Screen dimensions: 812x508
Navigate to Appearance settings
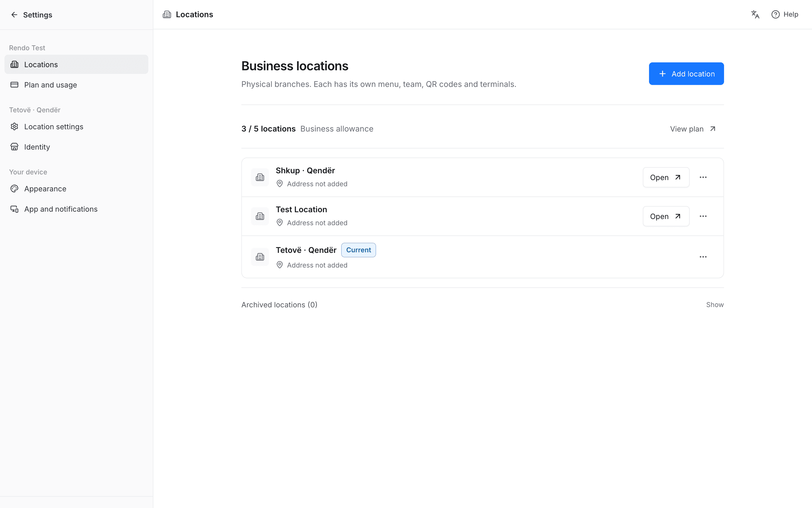[x=76, y=189]
